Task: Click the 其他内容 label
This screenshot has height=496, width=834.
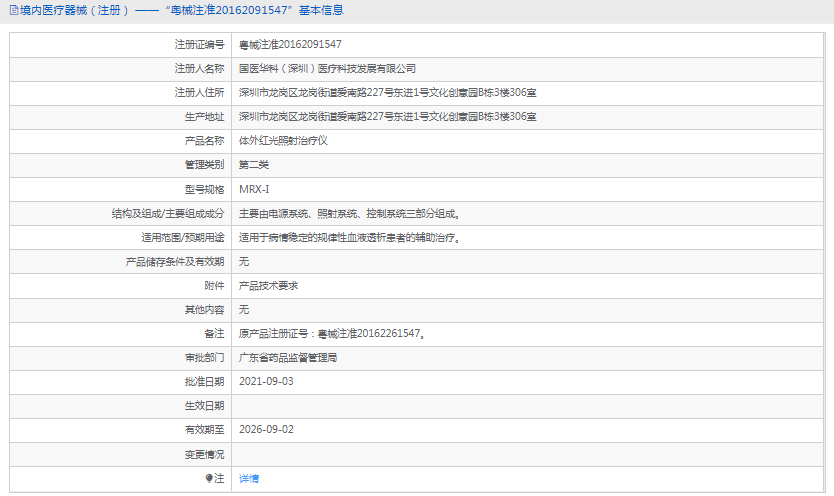Action: (x=204, y=309)
